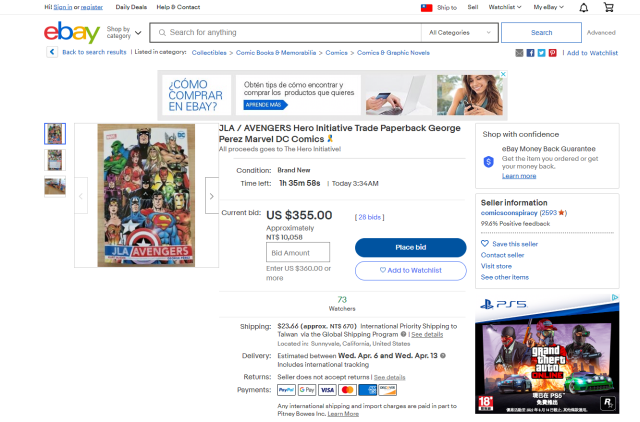
Task: Share listing on Twitter icon
Action: (541, 53)
